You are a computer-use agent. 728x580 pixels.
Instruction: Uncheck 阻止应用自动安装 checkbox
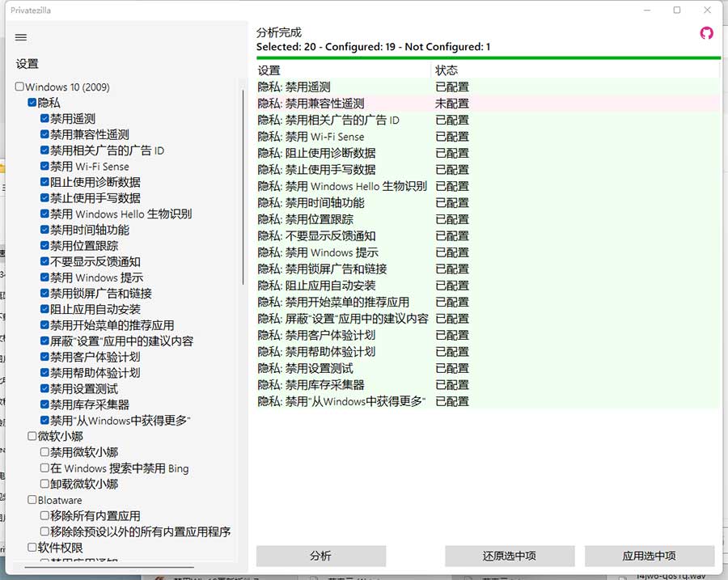(x=44, y=309)
